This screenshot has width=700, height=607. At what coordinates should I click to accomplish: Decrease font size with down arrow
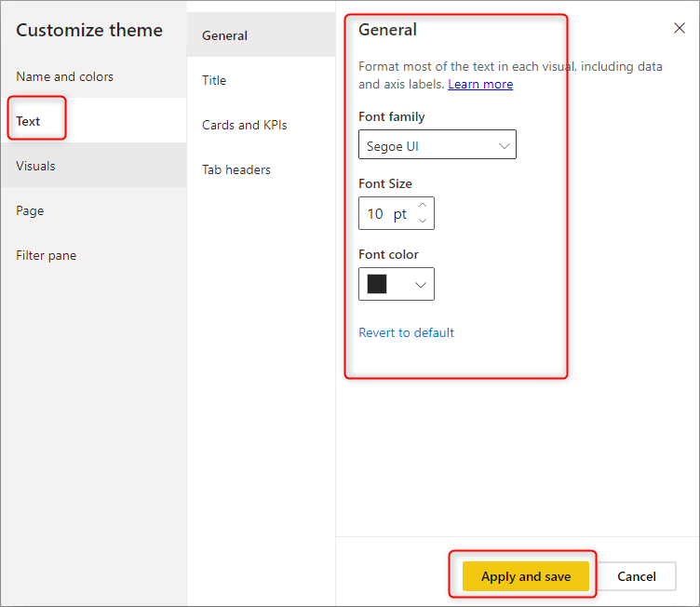[x=423, y=221]
